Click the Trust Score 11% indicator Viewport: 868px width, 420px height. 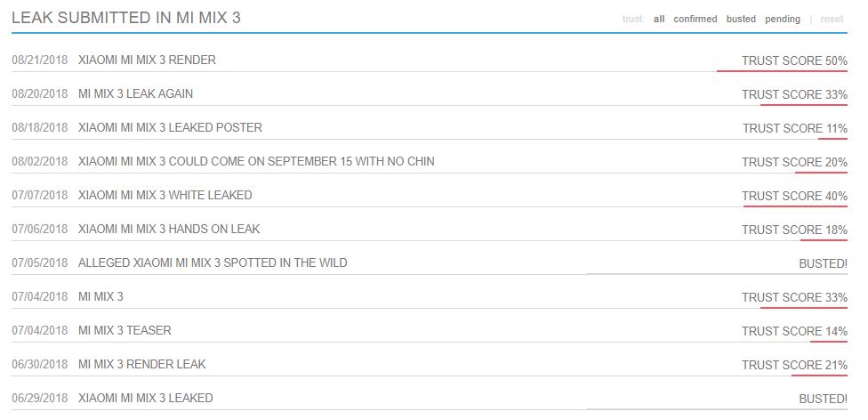794,129
